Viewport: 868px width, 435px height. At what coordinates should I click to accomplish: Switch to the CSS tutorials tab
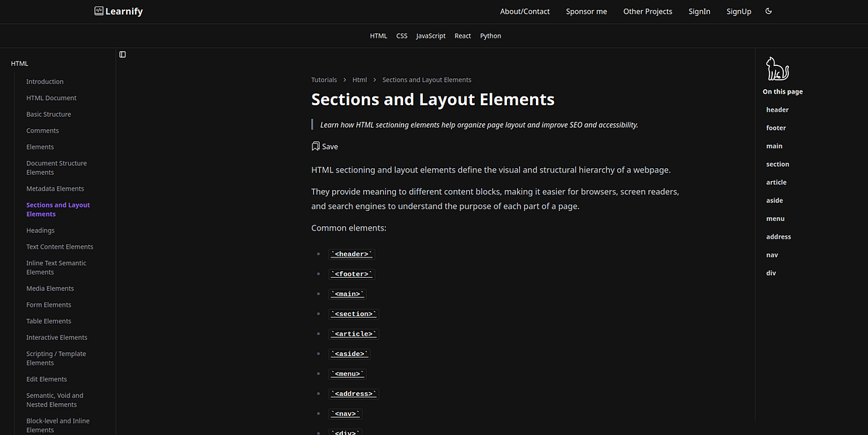click(x=402, y=36)
